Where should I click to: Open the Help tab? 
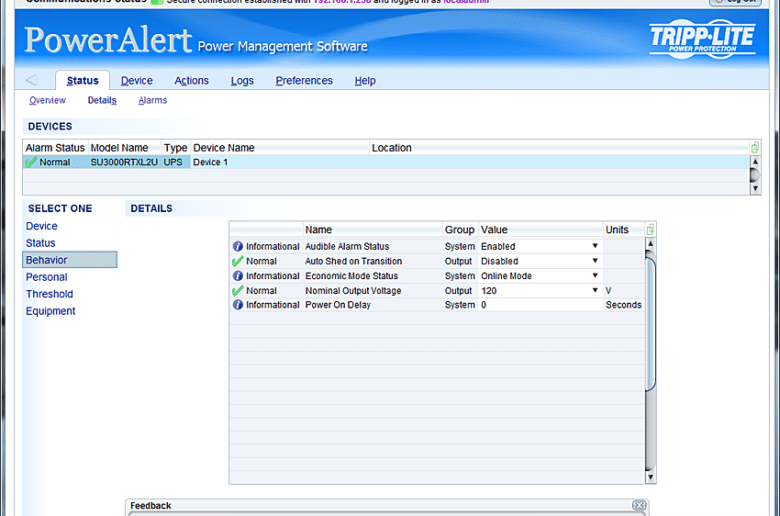[x=365, y=80]
